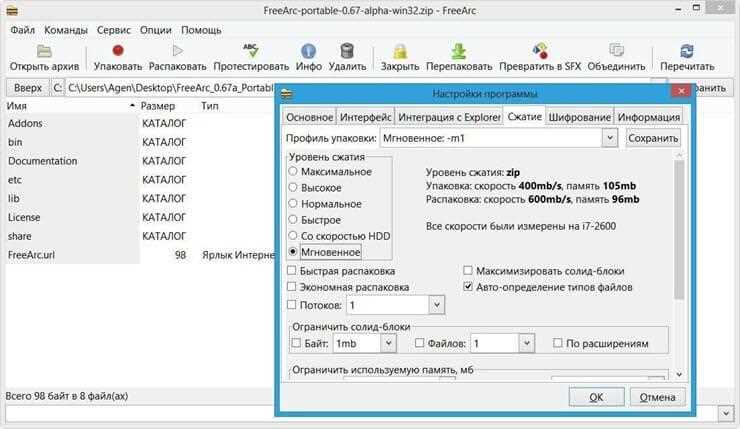Viewport: 740px width, 429px height.
Task: Switch to the Шифрование tab
Action: pos(580,117)
